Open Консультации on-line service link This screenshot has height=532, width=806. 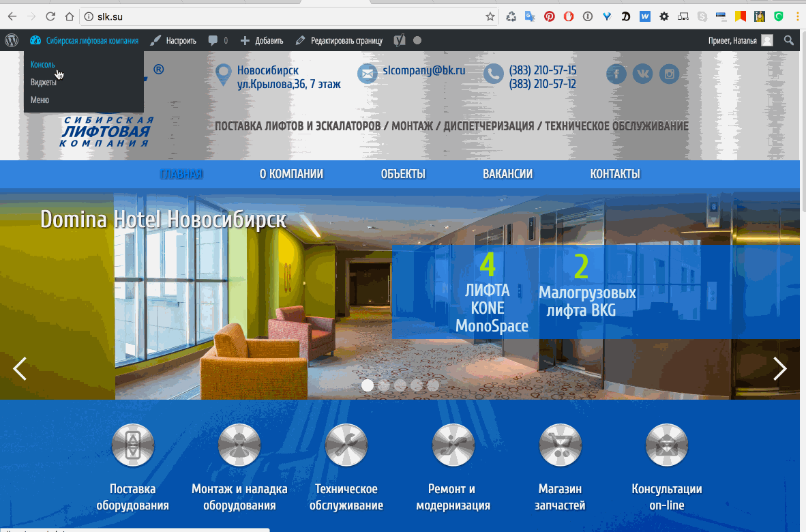pyautogui.click(x=667, y=497)
